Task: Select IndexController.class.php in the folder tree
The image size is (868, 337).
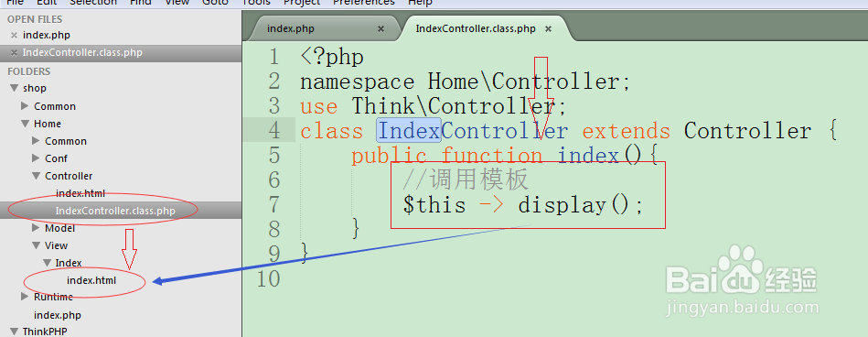Action: (115, 211)
